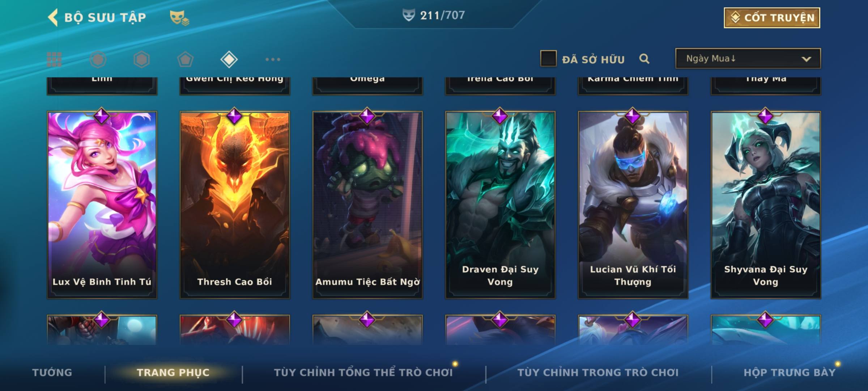Switch to the Tướng tab
Screen dimensions: 868x391
coord(52,372)
